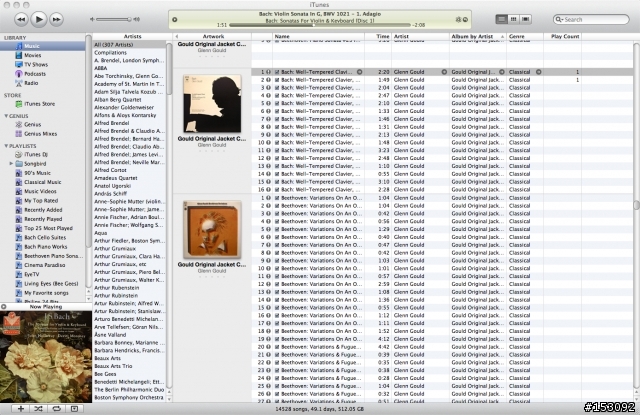
Task: Collapse the Now Playing artwork panel
Action: point(4,306)
